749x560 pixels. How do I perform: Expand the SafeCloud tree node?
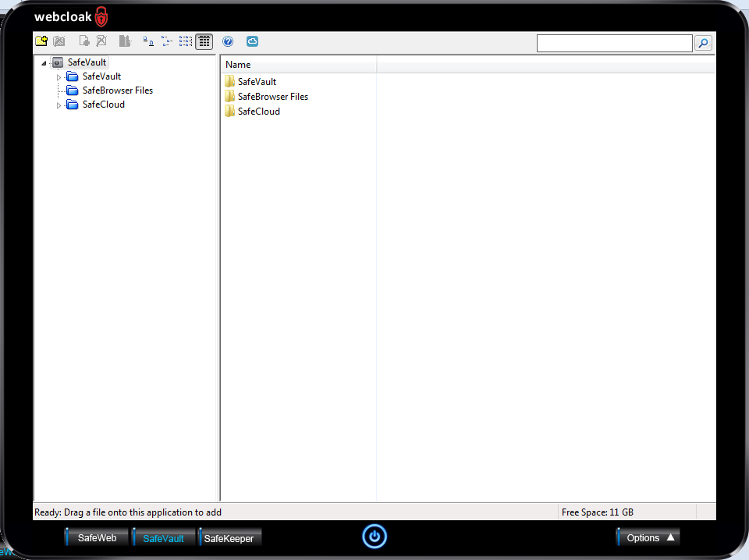59,105
